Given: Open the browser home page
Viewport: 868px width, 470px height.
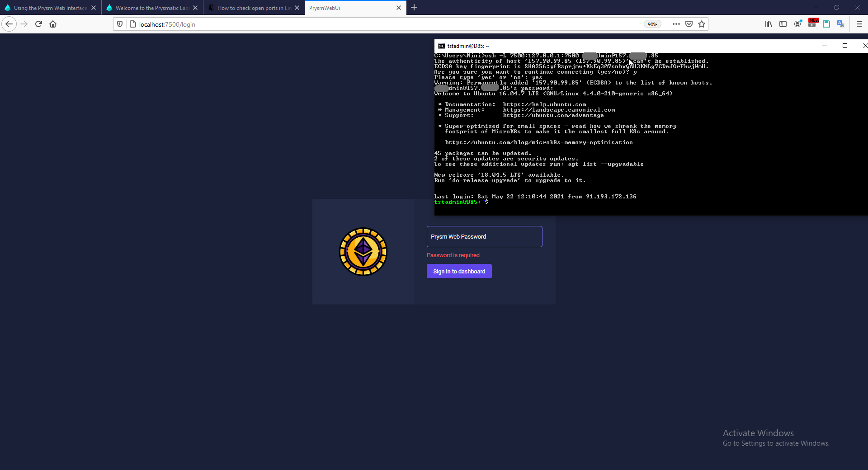Looking at the screenshot, I should click(x=53, y=24).
